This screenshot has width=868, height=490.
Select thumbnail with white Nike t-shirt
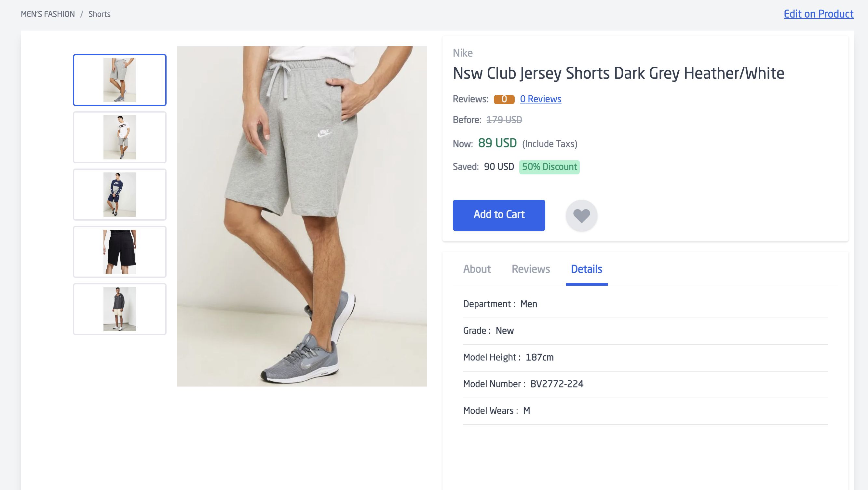pyautogui.click(x=120, y=137)
